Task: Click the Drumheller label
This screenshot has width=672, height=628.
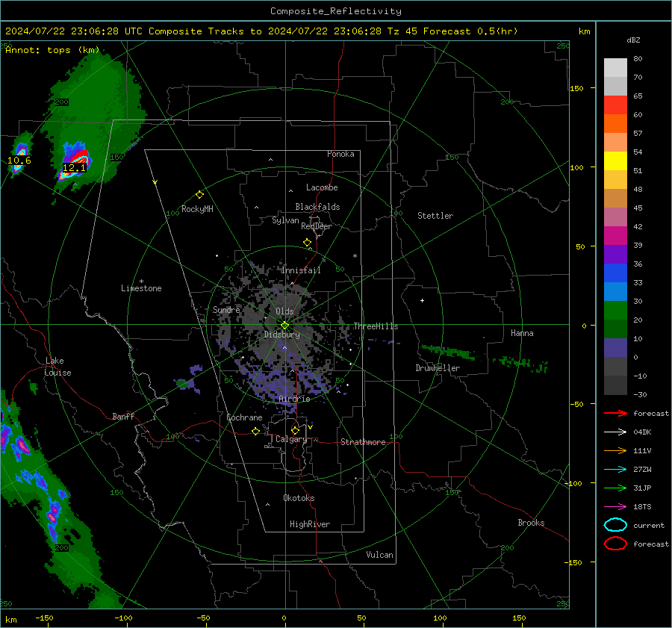Action: 438,368
